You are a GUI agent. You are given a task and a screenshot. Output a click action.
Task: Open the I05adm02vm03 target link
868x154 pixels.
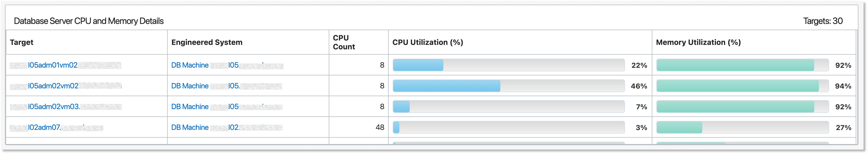[x=55, y=107]
